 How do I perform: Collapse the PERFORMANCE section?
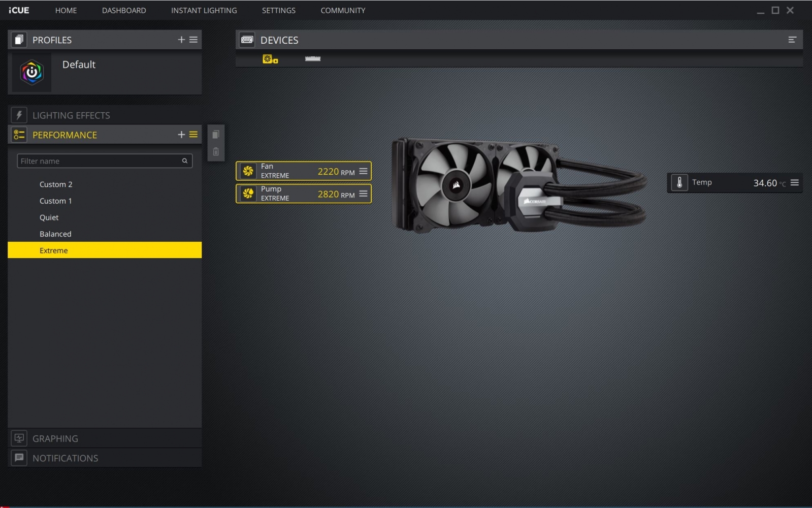click(x=105, y=135)
